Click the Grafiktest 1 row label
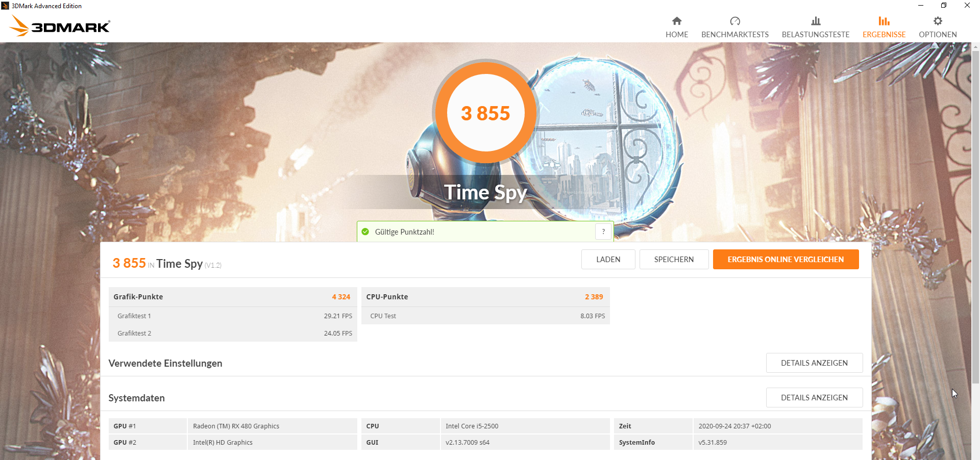This screenshot has height=460, width=980. (134, 316)
